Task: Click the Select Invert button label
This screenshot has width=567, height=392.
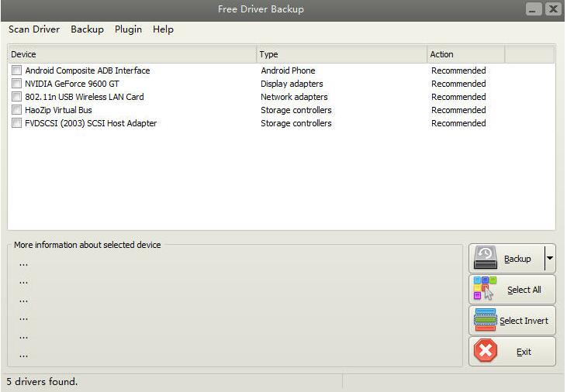Action: click(524, 321)
